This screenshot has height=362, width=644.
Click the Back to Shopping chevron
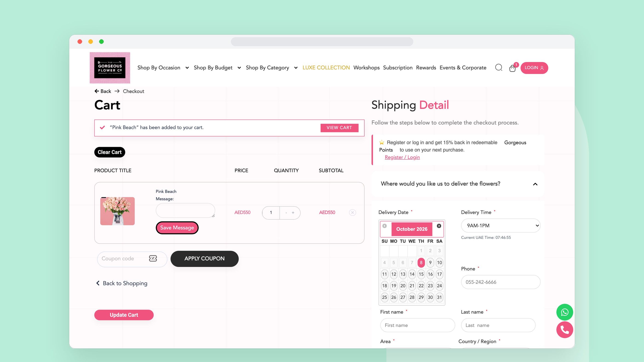98,283
